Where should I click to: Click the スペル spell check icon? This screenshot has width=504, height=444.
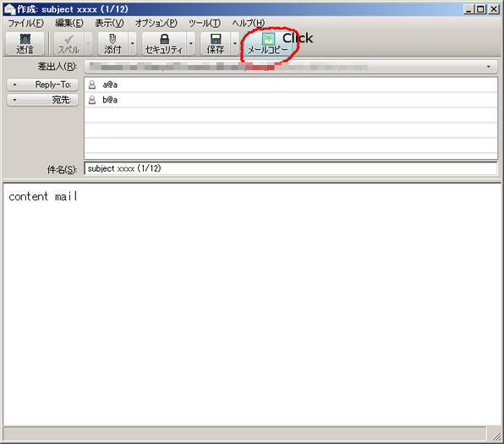68,39
